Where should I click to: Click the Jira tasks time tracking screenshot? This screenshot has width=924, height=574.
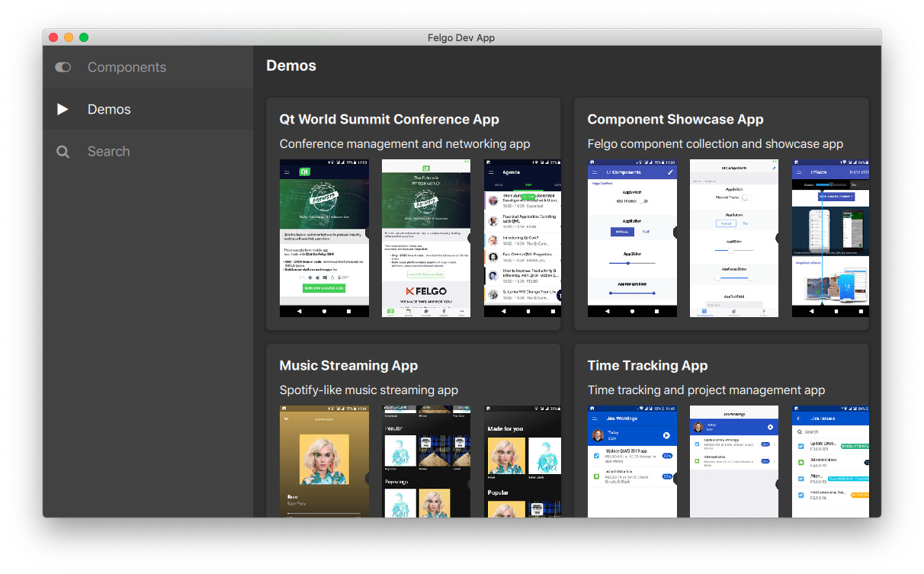point(632,461)
